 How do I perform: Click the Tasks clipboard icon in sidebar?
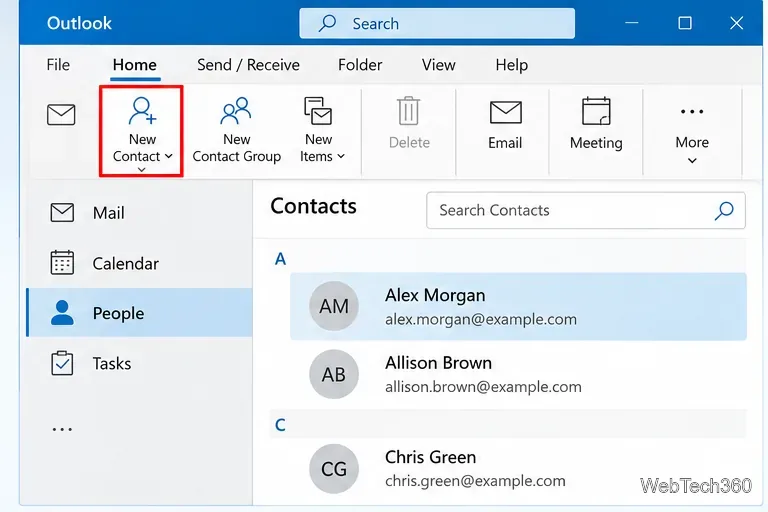(x=62, y=363)
